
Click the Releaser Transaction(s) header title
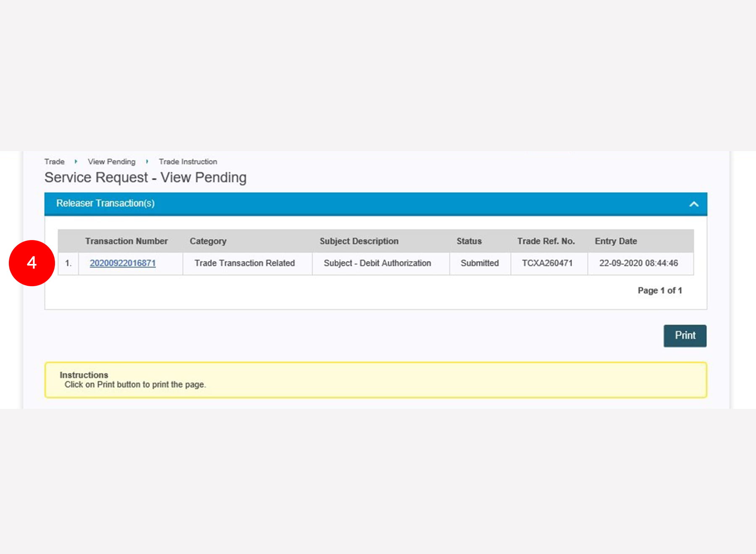pyautogui.click(x=105, y=203)
